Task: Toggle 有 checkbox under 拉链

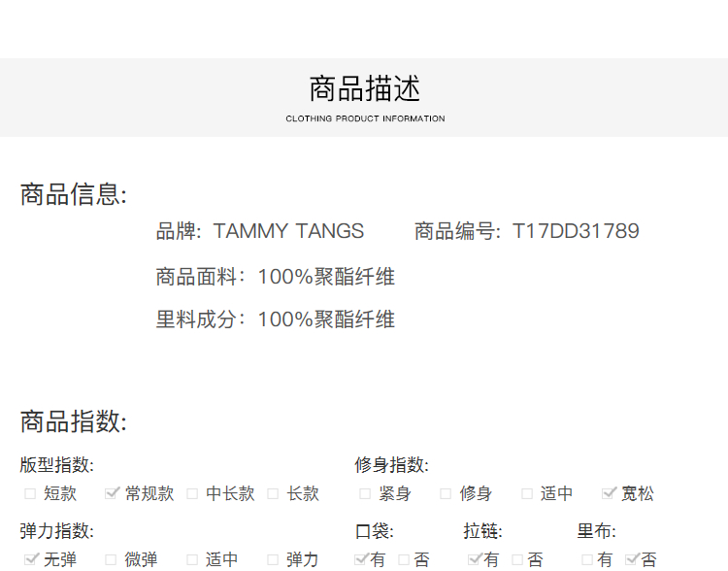Action: click(475, 559)
